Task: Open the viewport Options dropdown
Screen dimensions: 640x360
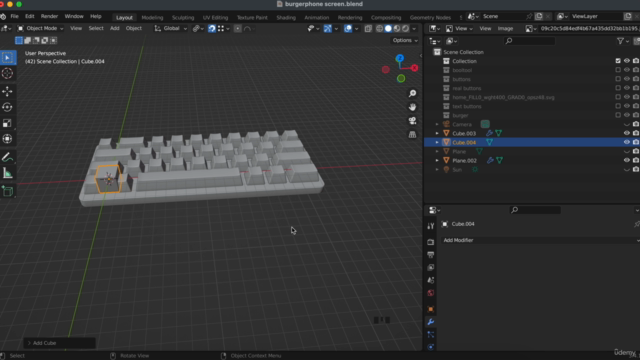Action: [405, 40]
